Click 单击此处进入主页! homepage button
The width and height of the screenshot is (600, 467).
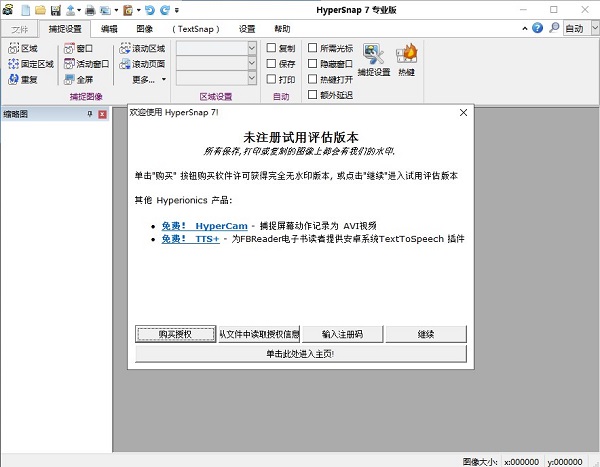coord(300,354)
